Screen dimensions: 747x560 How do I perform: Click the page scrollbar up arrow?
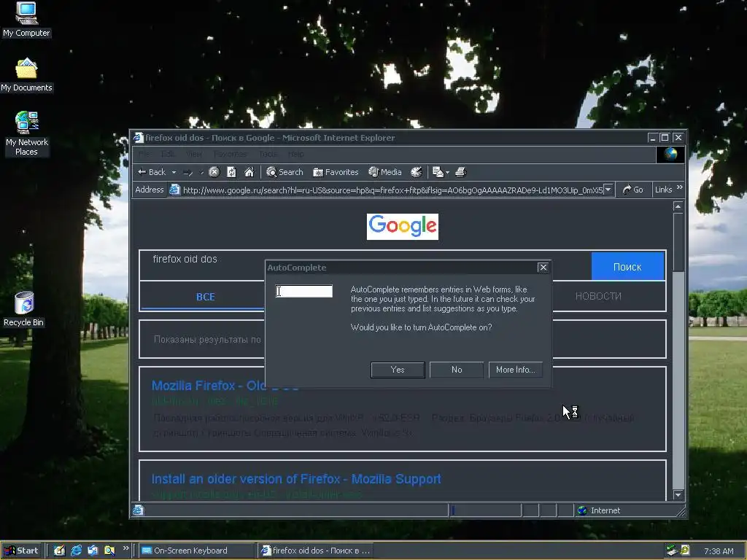[x=678, y=206]
